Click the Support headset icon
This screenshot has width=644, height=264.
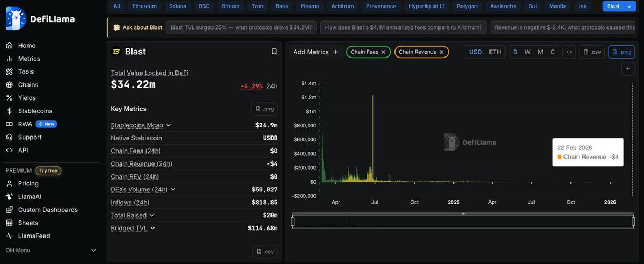pyautogui.click(x=9, y=137)
